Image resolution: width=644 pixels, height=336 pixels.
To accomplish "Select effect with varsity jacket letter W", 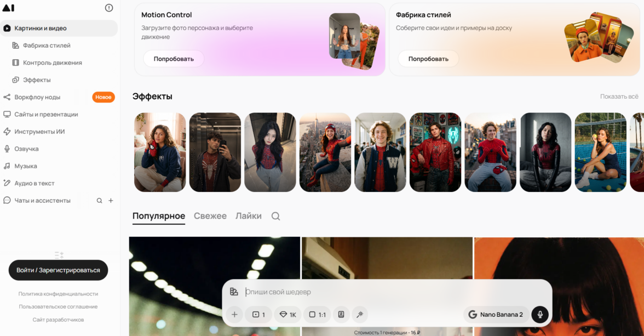I will (x=380, y=152).
